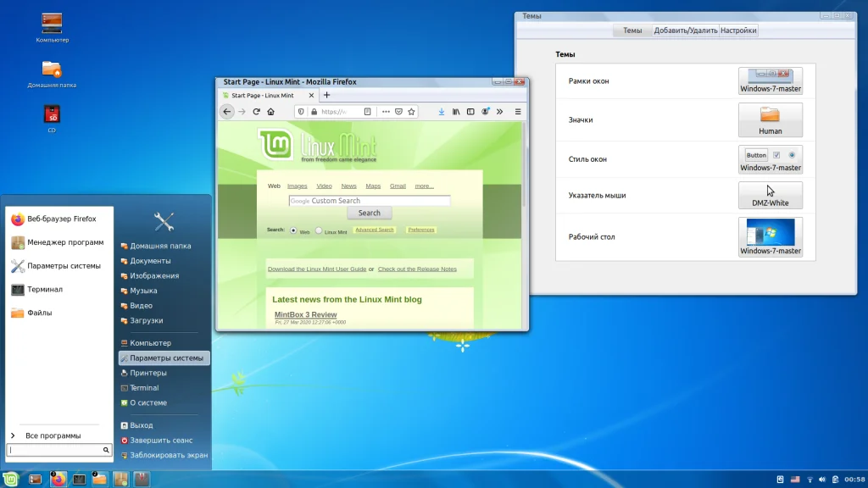Expand Все программы in start menu
This screenshot has width=868, height=488.
coord(53,435)
